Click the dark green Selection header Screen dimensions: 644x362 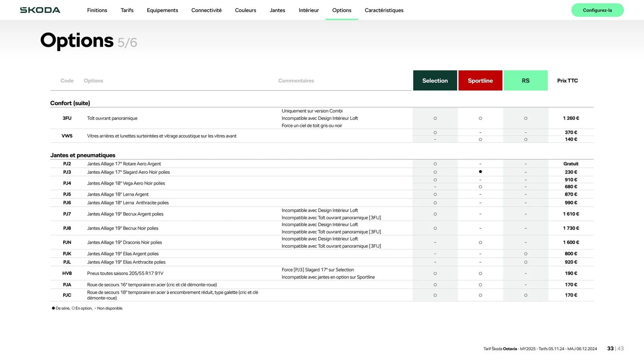pyautogui.click(x=435, y=80)
